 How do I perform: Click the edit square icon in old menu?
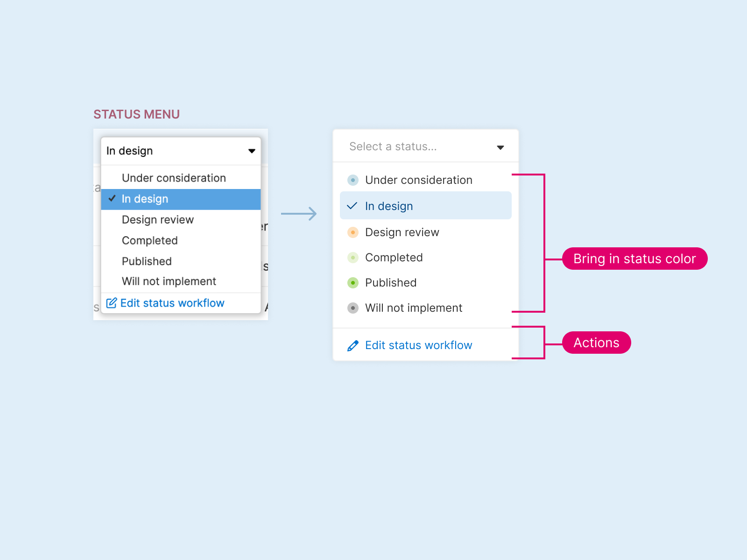point(112,303)
